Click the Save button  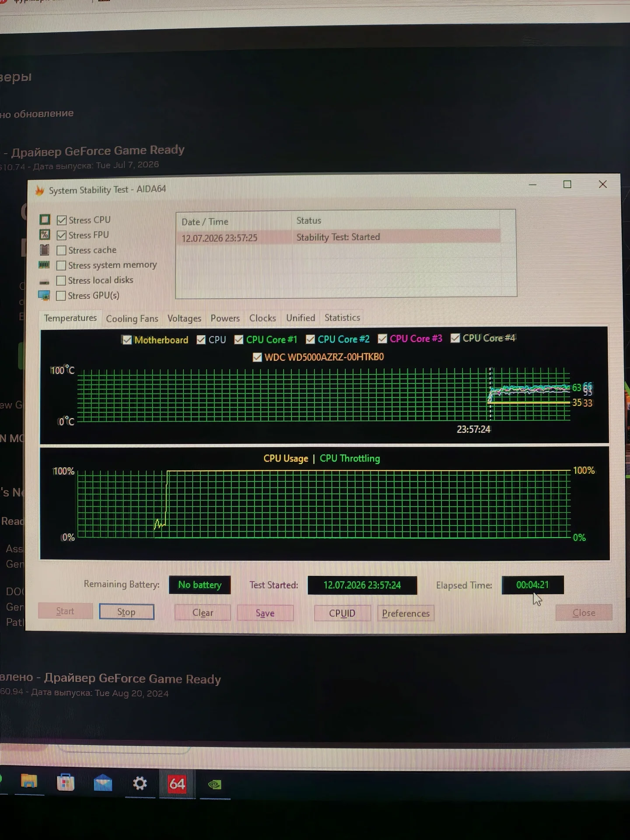pos(265,613)
